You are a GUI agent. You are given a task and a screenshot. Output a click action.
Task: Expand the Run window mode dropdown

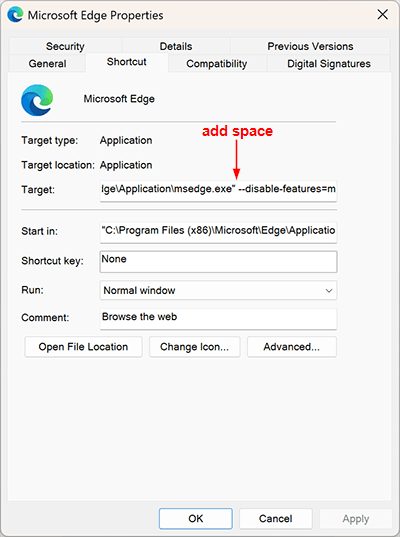click(x=218, y=290)
